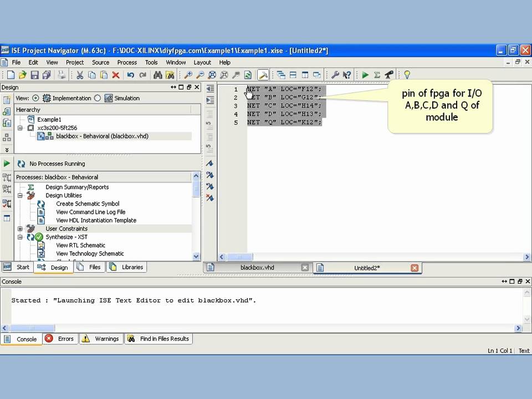
Task: Switch to the Start tab
Action: click(x=17, y=267)
